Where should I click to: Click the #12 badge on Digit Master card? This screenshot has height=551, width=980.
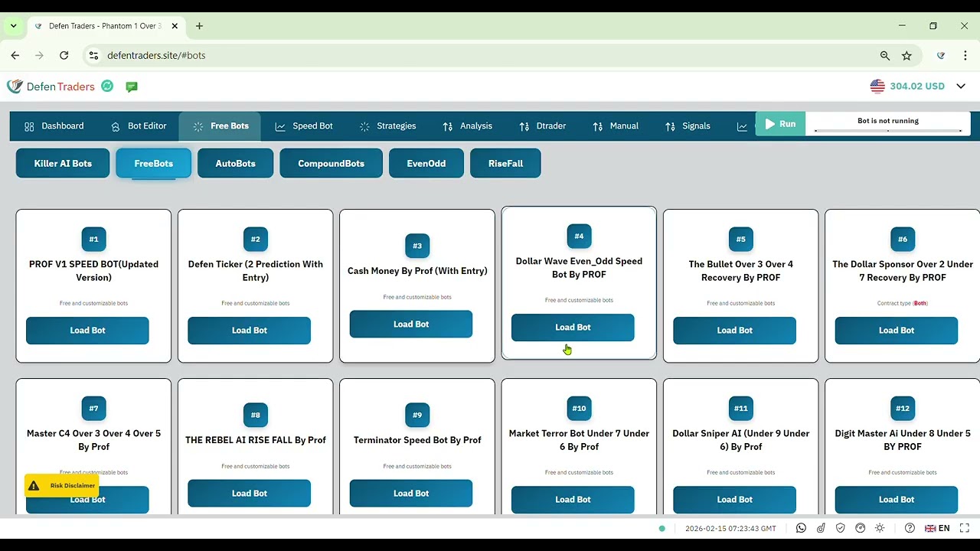coord(903,409)
